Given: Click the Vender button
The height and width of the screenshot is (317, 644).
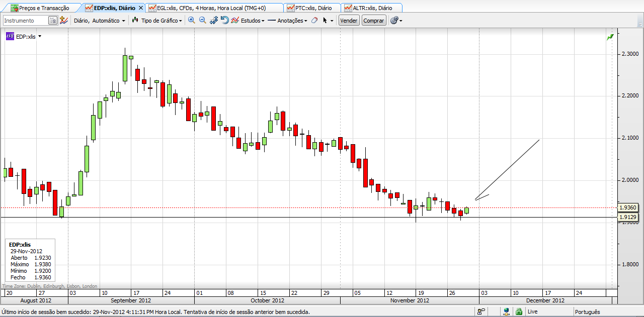Looking at the screenshot, I should click(x=349, y=21).
